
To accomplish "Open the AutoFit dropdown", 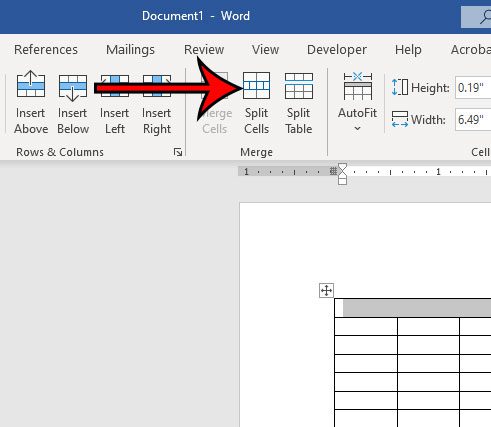I will click(357, 102).
